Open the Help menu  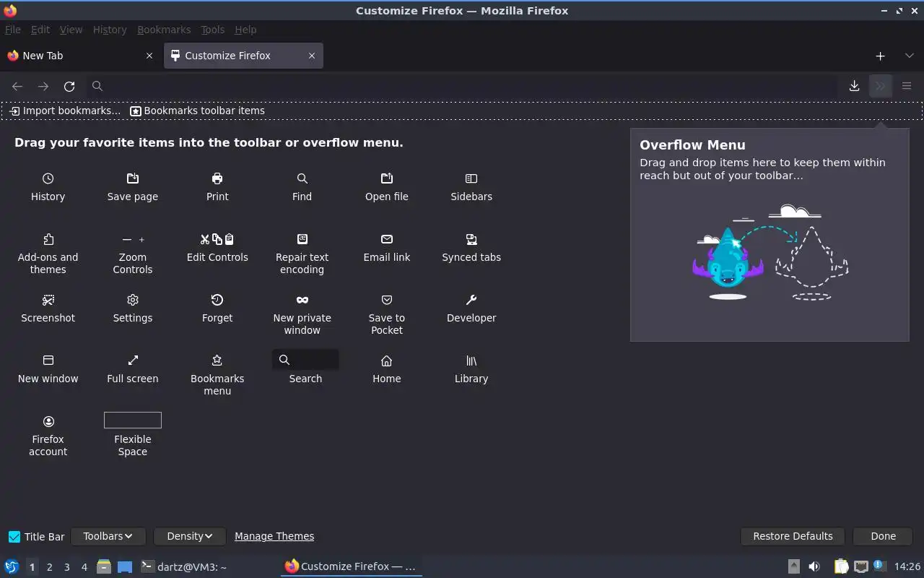(x=245, y=30)
